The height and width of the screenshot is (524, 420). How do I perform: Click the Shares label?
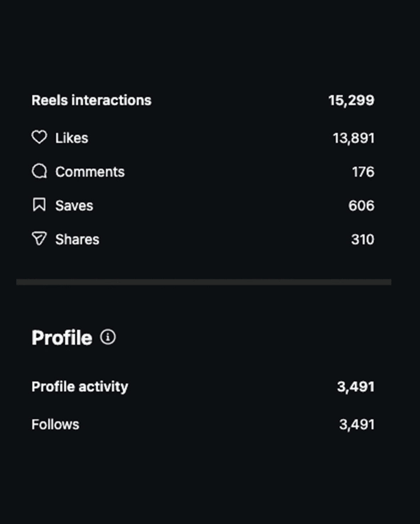[x=77, y=239]
